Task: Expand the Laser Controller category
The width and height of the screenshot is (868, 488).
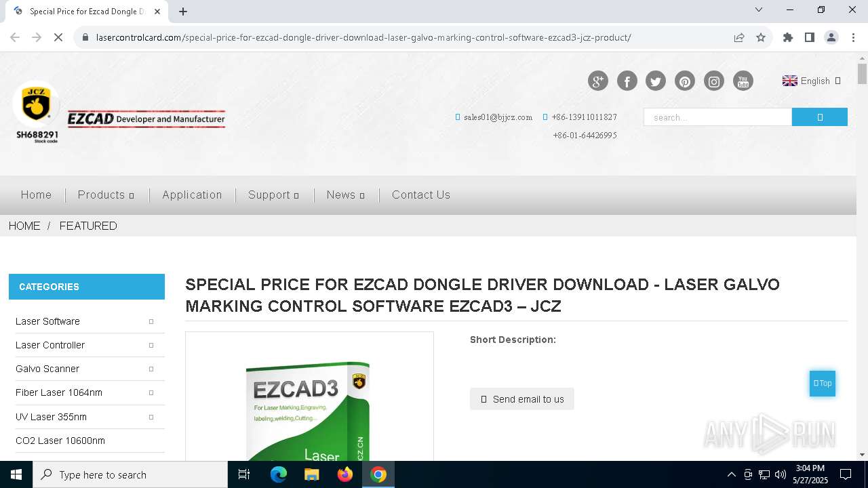Action: coord(151,345)
